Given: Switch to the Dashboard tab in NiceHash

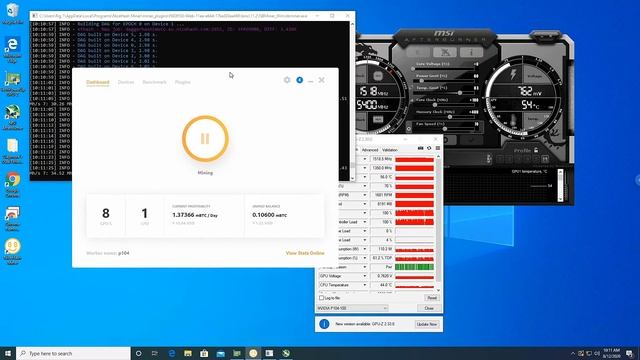Looking at the screenshot, I should click(x=98, y=82).
